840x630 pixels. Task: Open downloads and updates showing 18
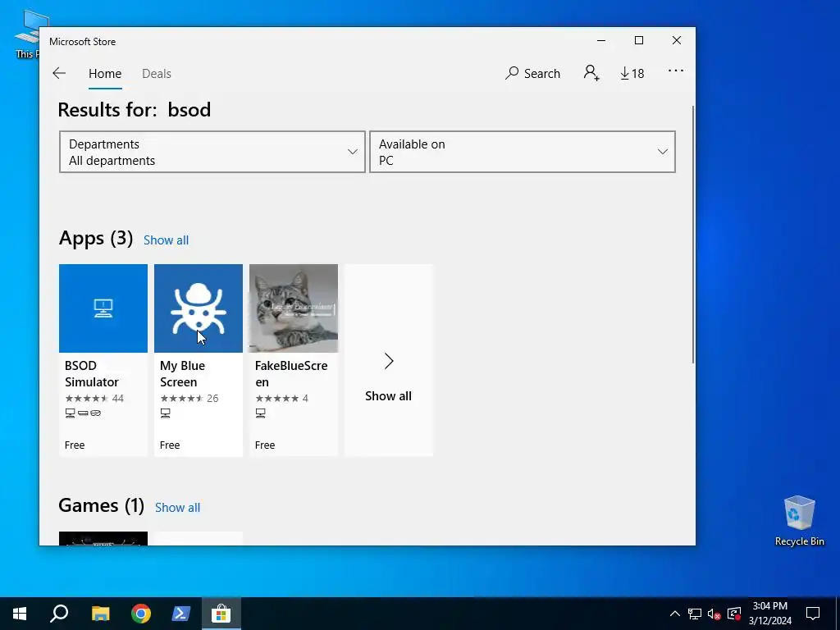coord(632,73)
